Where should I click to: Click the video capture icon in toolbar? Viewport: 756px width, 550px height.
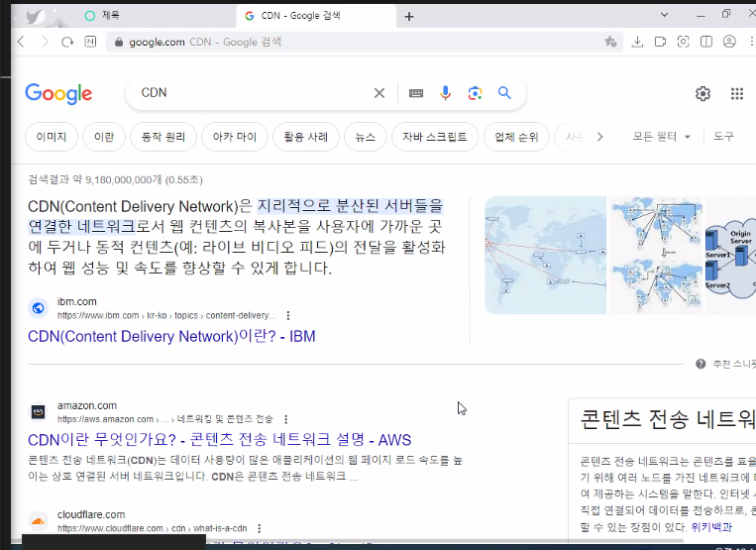[660, 42]
